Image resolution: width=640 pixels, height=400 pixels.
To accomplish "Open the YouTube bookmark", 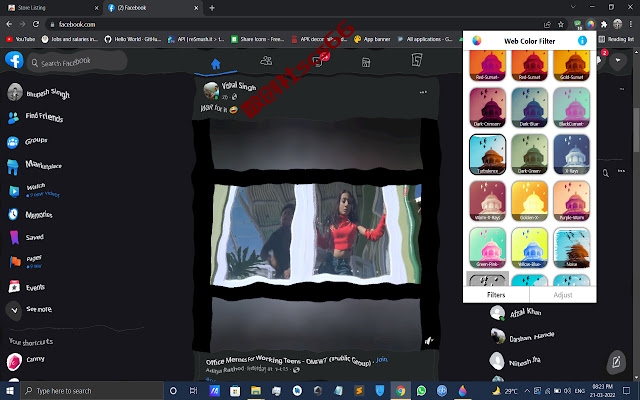I will coord(20,39).
